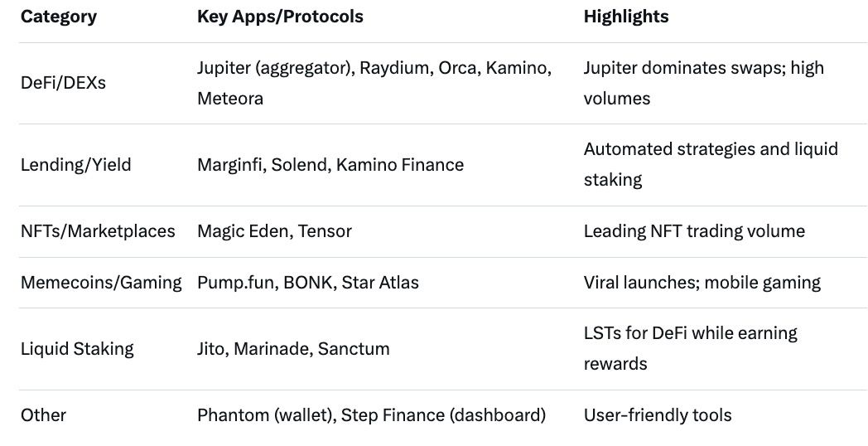Select the DeFi/DEXs category cell
This screenshot has width=868, height=446.
click(x=63, y=83)
